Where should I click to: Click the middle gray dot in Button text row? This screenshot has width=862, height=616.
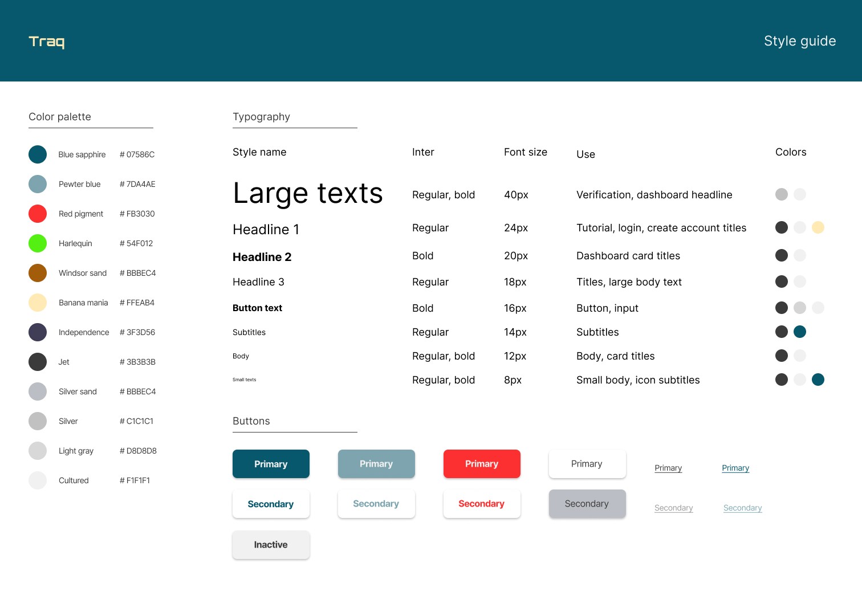[x=800, y=308]
